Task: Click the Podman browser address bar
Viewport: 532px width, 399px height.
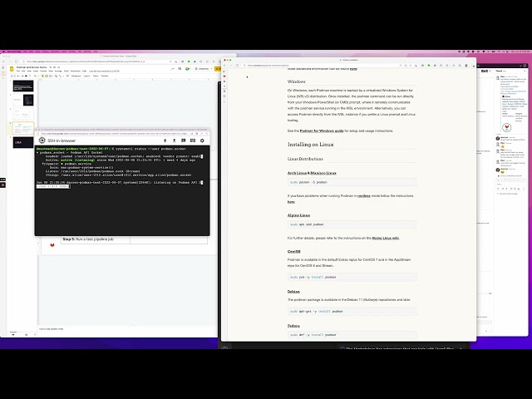Action: [x=321, y=65]
